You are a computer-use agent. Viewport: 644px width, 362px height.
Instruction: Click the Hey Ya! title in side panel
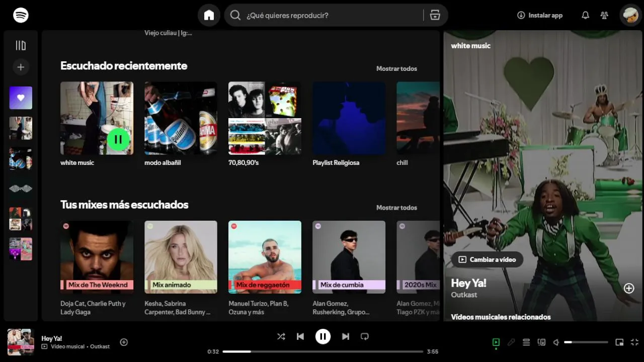[468, 283]
